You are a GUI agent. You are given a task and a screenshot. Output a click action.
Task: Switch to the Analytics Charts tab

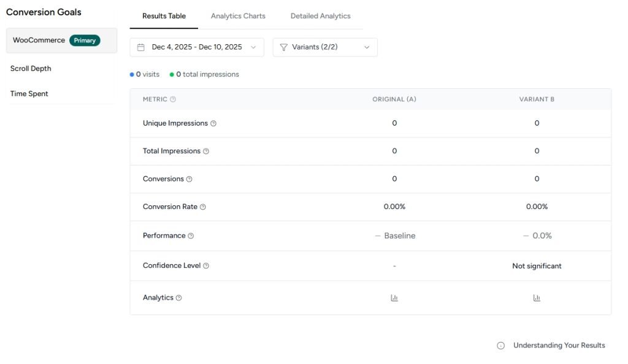[x=238, y=16]
